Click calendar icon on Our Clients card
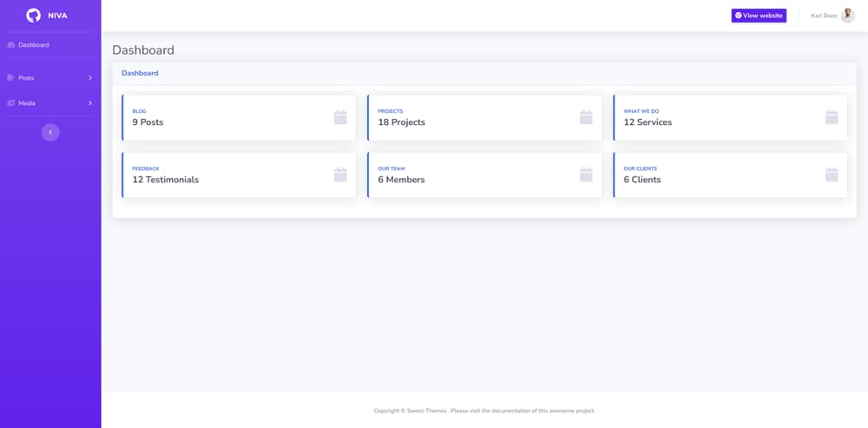This screenshot has width=868, height=428. pos(832,174)
